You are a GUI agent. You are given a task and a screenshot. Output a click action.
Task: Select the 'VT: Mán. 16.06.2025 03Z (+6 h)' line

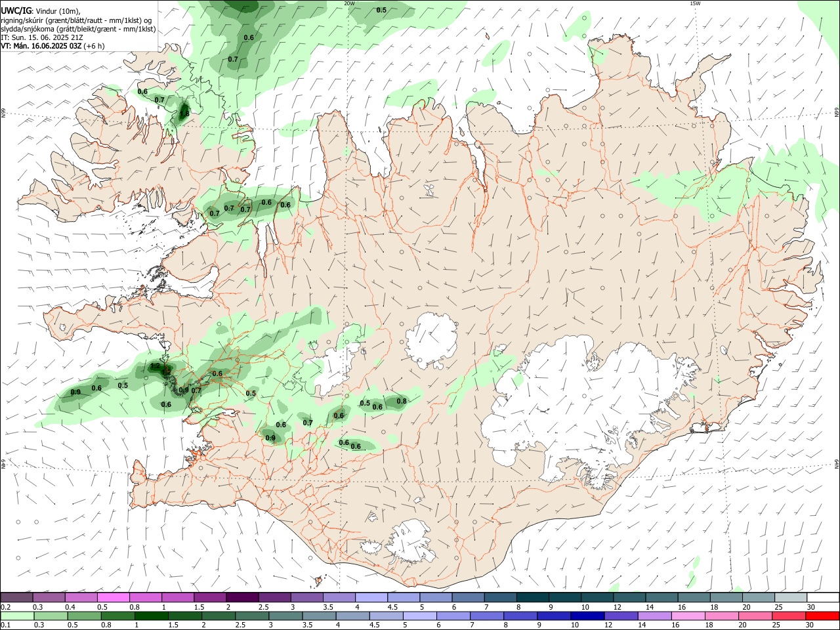coord(52,46)
